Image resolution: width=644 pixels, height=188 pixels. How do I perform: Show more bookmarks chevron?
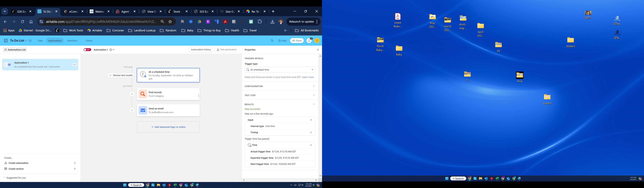point(285,30)
